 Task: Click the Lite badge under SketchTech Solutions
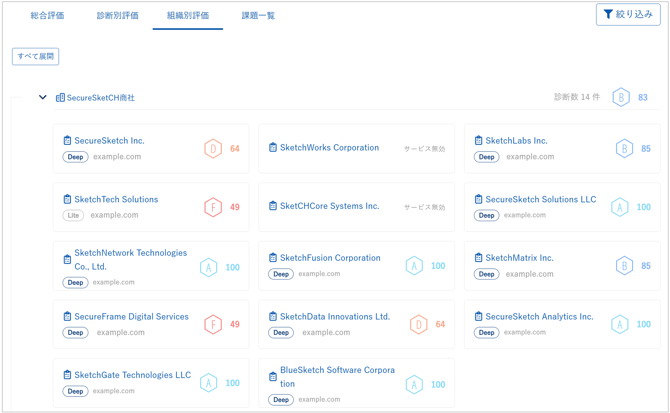pos(73,215)
